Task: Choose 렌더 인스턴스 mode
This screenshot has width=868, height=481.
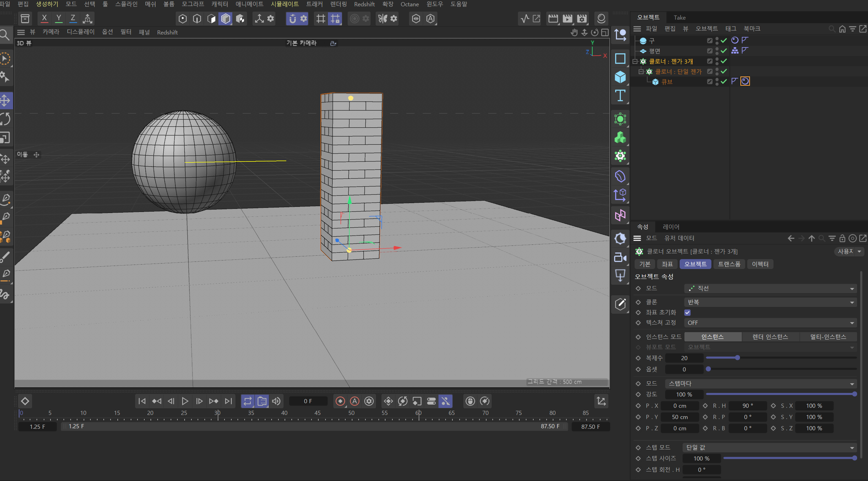Action: (x=770, y=337)
